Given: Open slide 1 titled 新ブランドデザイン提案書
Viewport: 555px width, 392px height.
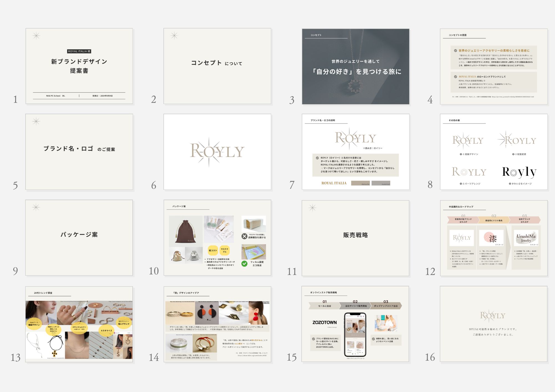Looking at the screenshot, I should [x=79, y=66].
